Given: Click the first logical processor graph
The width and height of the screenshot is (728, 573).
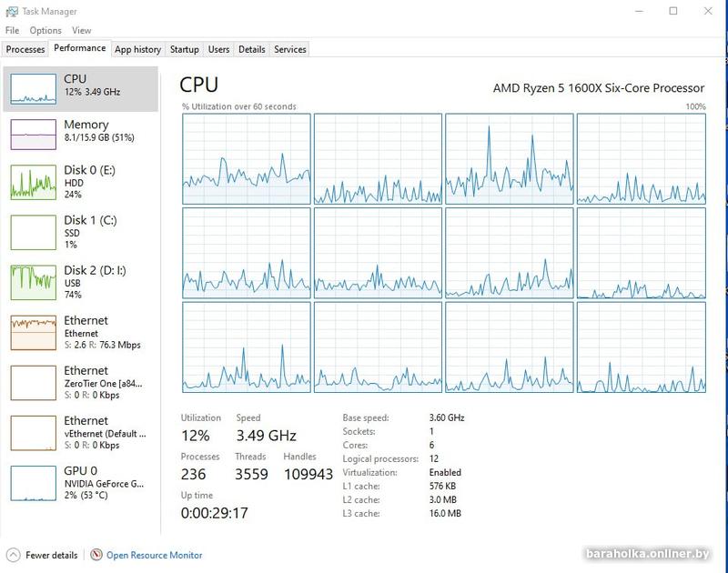Looking at the screenshot, I should point(247,158).
